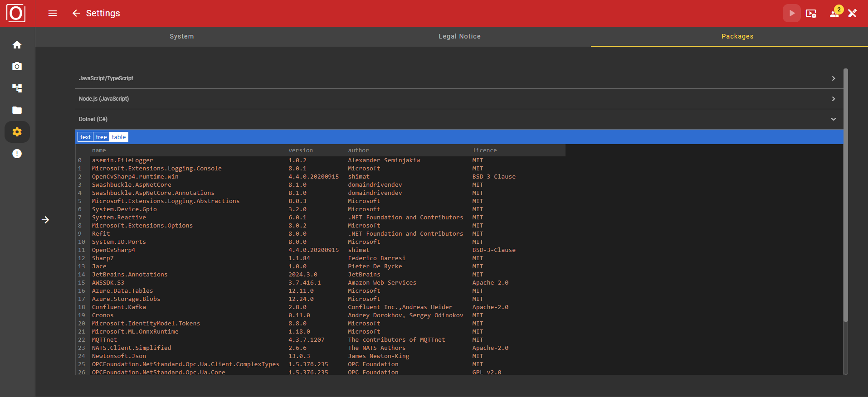The height and width of the screenshot is (397, 868).
Task: Switch the viewer to text mode
Action: [85, 137]
